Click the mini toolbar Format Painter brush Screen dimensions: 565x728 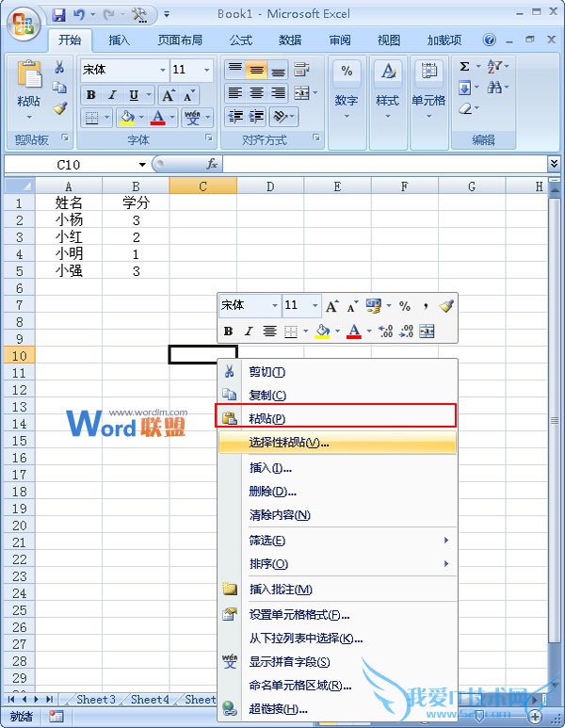click(446, 305)
